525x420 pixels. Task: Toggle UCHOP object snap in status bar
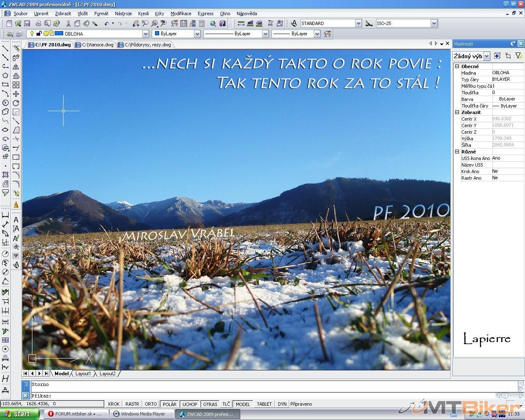[189, 404]
